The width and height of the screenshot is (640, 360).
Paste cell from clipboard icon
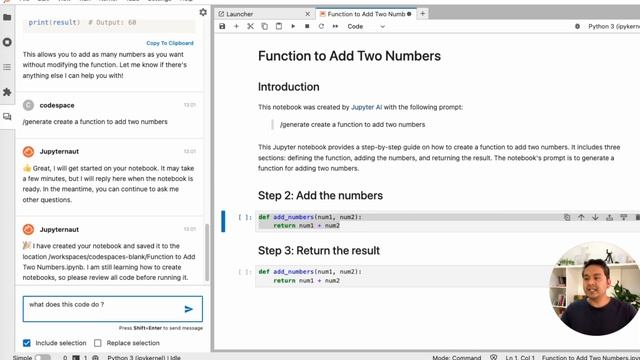coord(279,26)
